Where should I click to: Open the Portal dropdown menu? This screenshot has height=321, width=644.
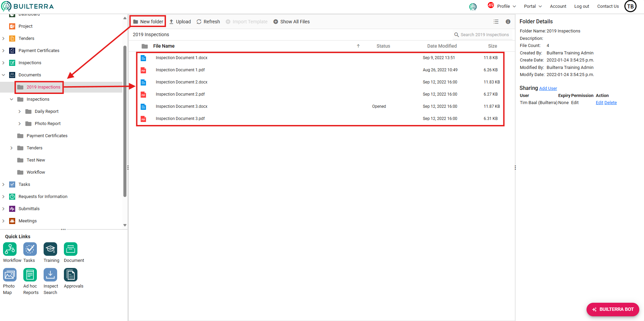(533, 6)
